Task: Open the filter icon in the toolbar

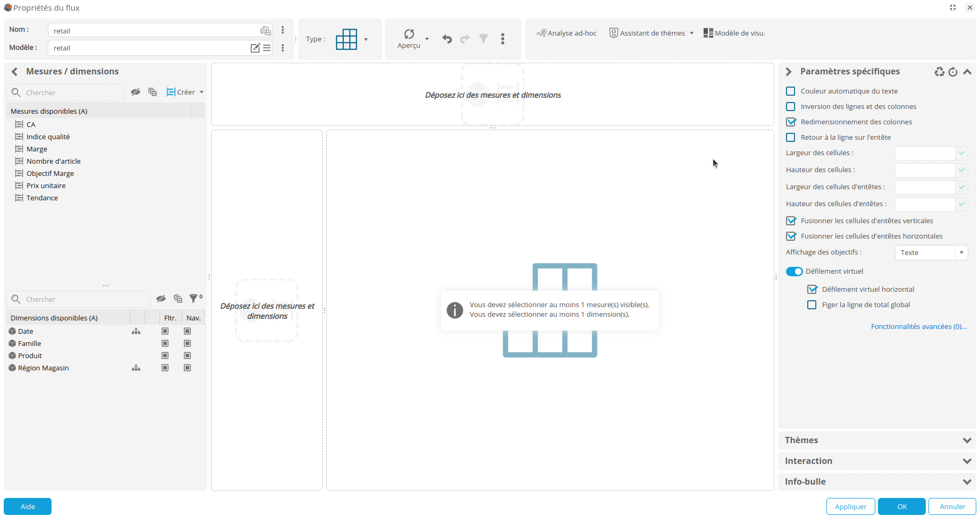Action: point(484,39)
